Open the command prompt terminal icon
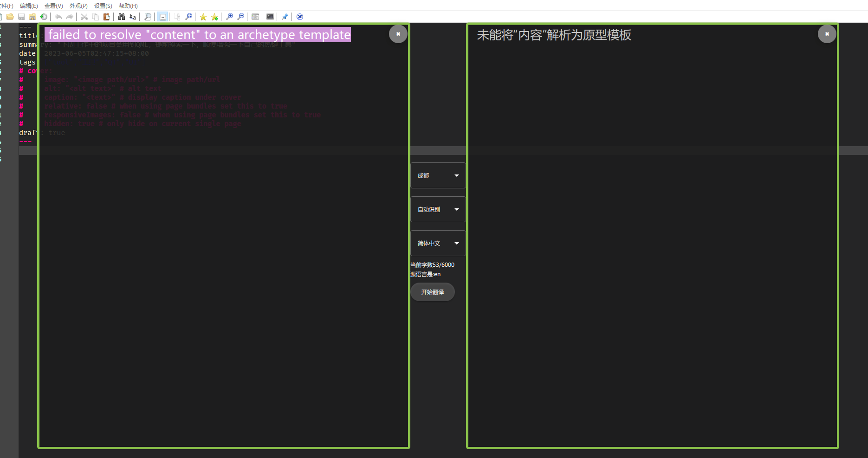Screen dimensions: 868x458 click(270, 17)
